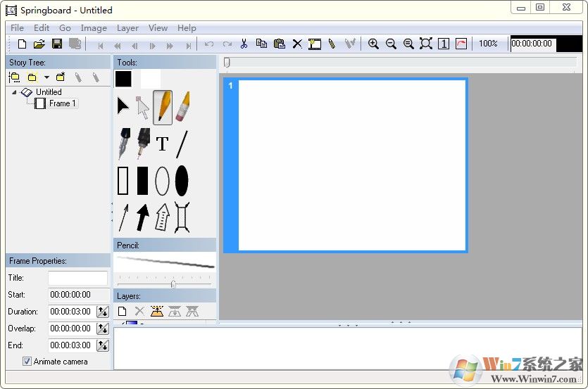
Task: Click the black foreground color swatch
Action: tap(123, 79)
